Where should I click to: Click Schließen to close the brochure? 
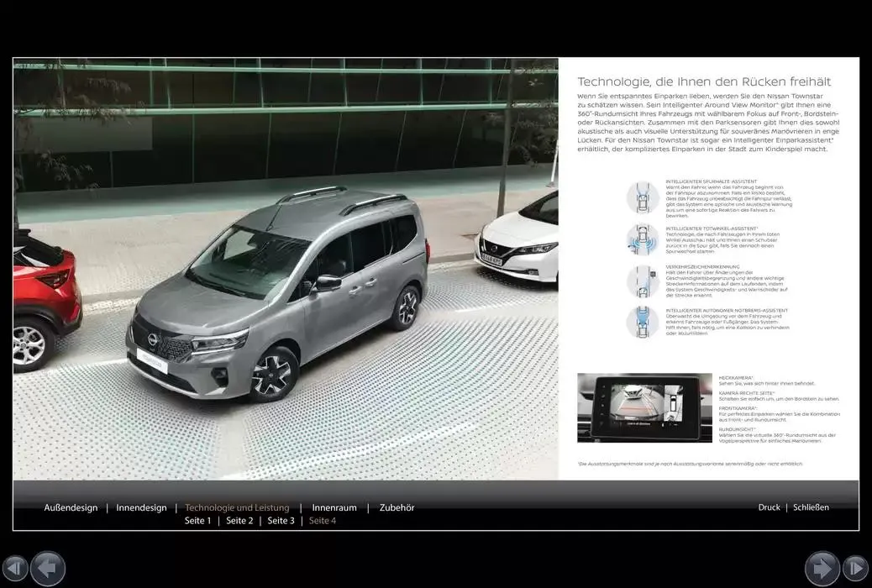point(811,507)
